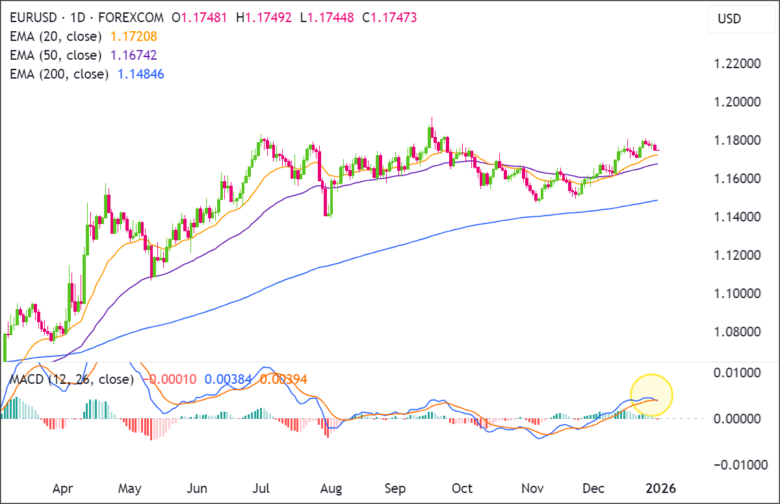Click the MACD 0.00000 axis label
Screen dimensions: 780x504
pos(737,419)
